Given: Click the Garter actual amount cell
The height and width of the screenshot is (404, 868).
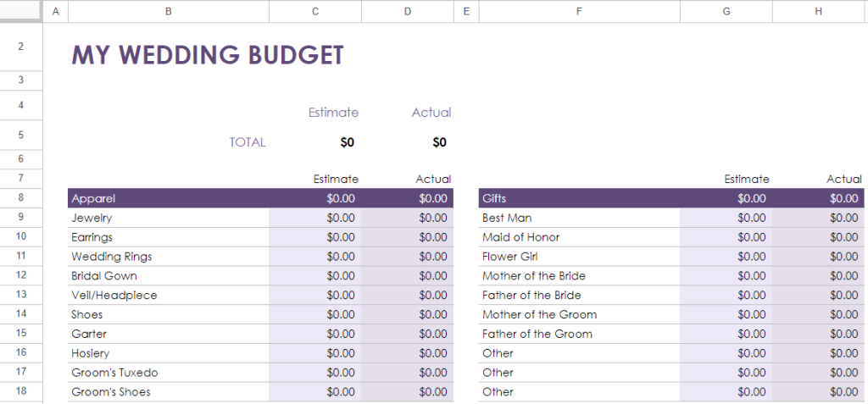Looking at the screenshot, I should tap(408, 334).
